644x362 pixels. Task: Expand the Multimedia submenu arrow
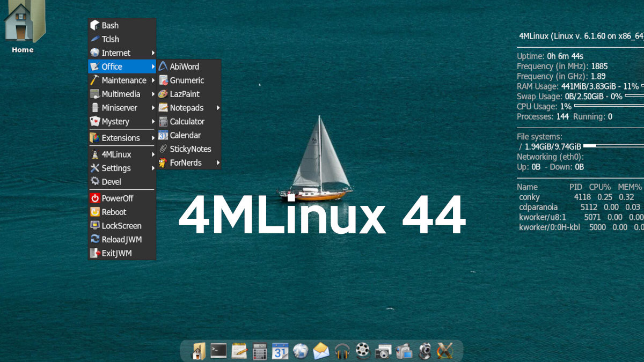[153, 94]
